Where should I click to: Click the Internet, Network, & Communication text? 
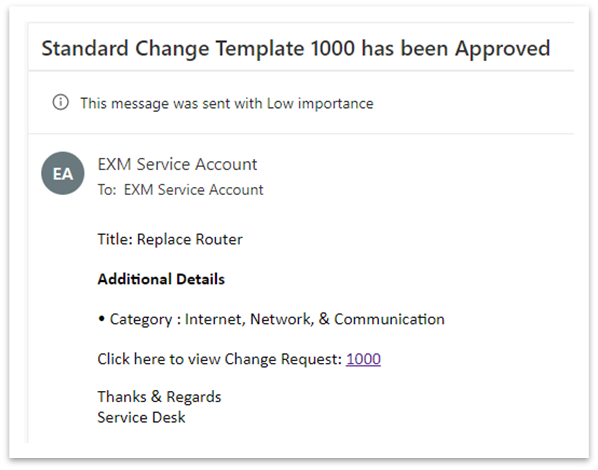315,319
